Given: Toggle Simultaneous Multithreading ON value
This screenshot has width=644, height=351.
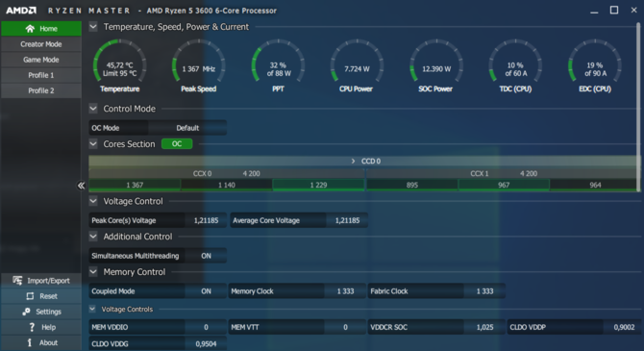Looking at the screenshot, I should point(206,256).
